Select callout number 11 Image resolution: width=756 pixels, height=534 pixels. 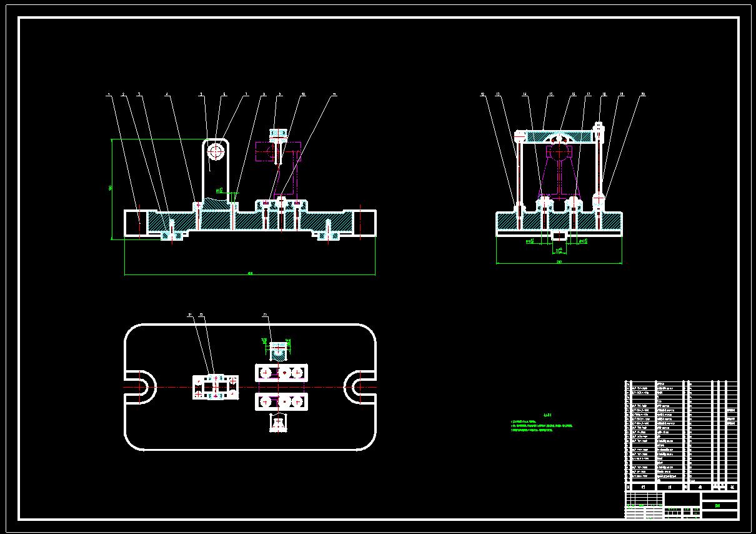click(334, 94)
